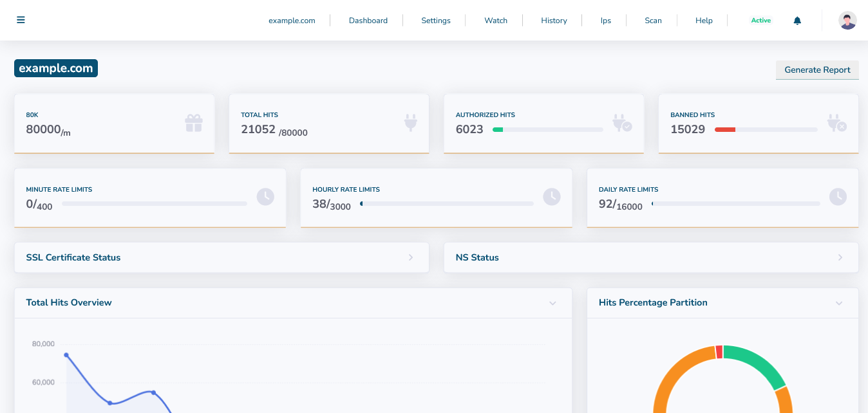Click the green Active status label
868x413 pixels.
[x=760, y=21]
